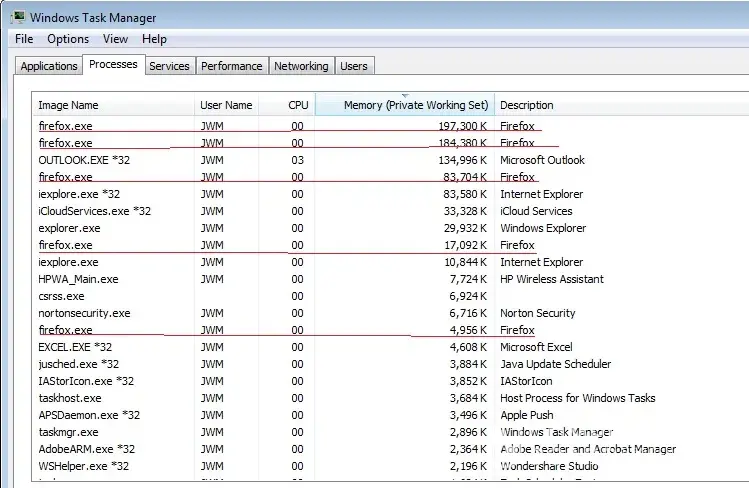Select the EXCEL.EXE *32 process row
Screen dimensions: 749x488
tap(75, 347)
